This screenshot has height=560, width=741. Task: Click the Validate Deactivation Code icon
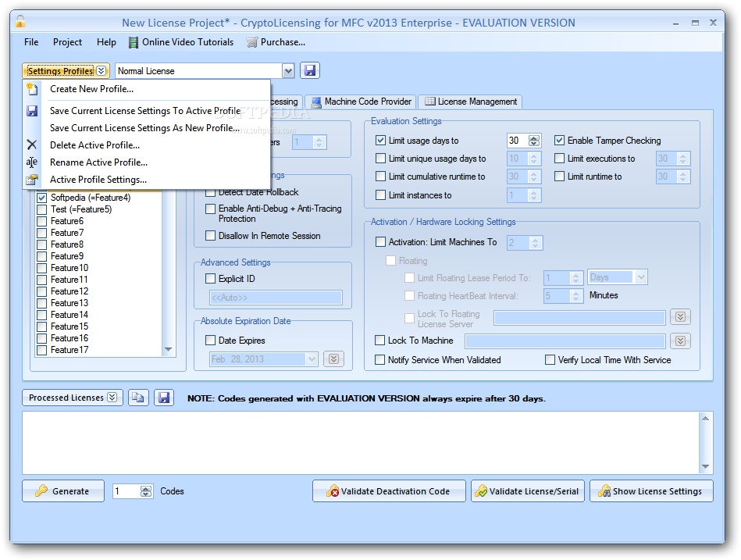point(333,491)
